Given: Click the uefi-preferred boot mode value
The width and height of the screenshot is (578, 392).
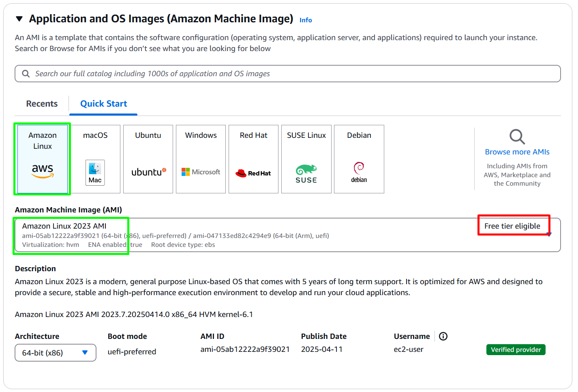Looking at the screenshot, I should 132,352.
